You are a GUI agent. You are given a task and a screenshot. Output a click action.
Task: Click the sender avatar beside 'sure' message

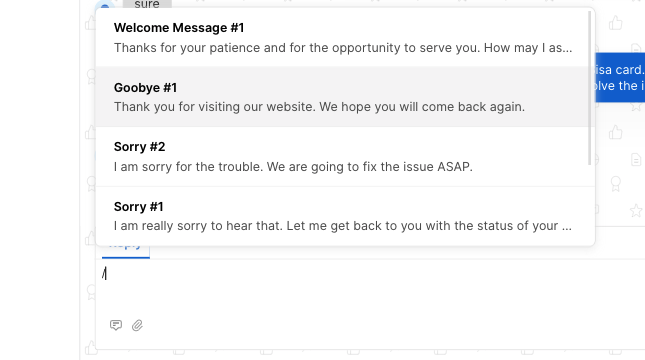point(105,5)
